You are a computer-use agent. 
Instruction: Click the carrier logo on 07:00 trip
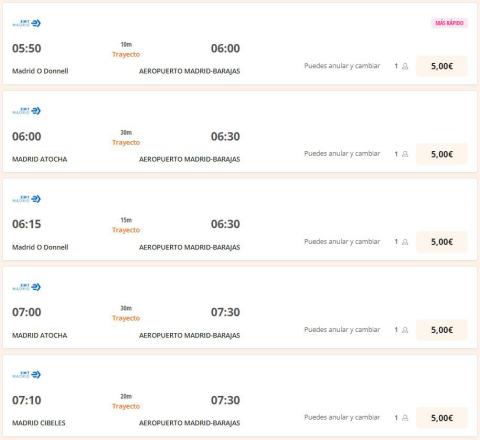[x=26, y=287]
